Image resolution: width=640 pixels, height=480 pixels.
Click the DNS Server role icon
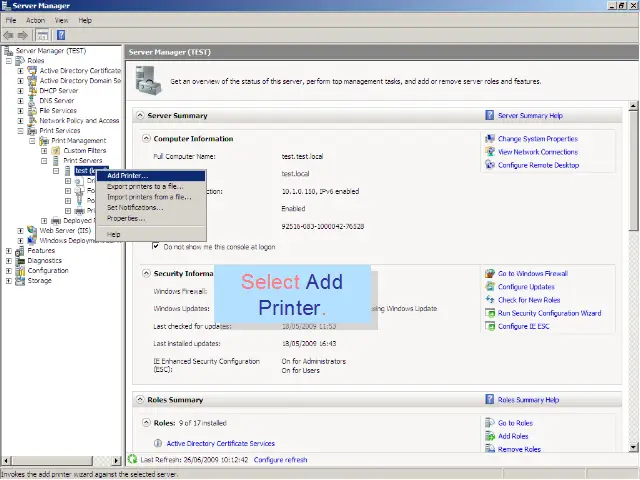click(32, 100)
